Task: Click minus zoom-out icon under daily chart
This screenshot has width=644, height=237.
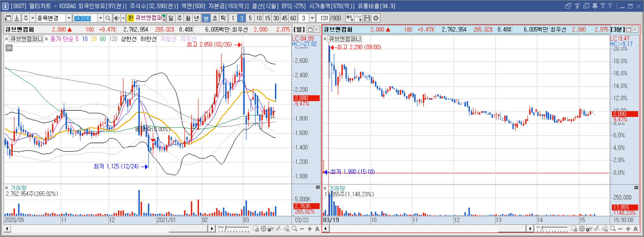Action: pos(302,229)
